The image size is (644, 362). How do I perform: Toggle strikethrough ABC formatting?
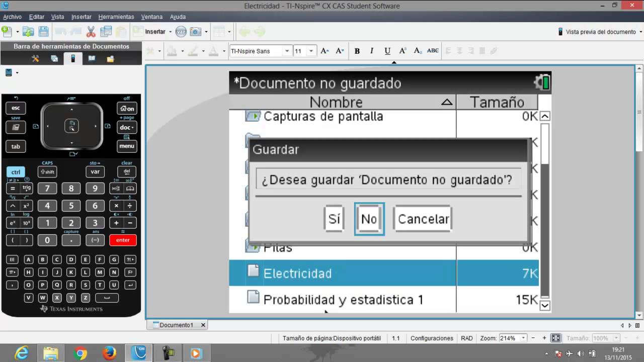[433, 51]
